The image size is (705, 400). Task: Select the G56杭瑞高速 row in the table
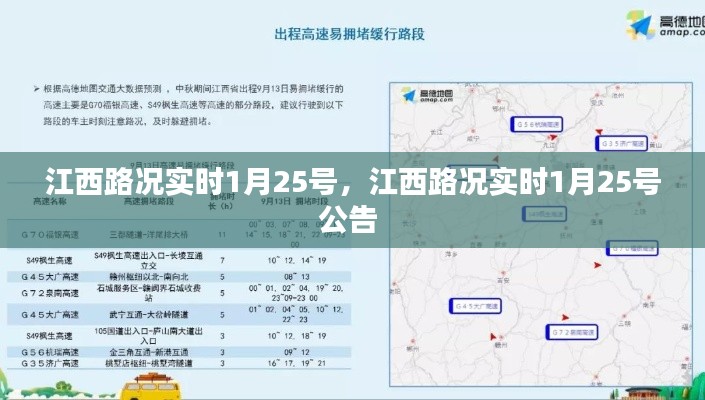180,352
